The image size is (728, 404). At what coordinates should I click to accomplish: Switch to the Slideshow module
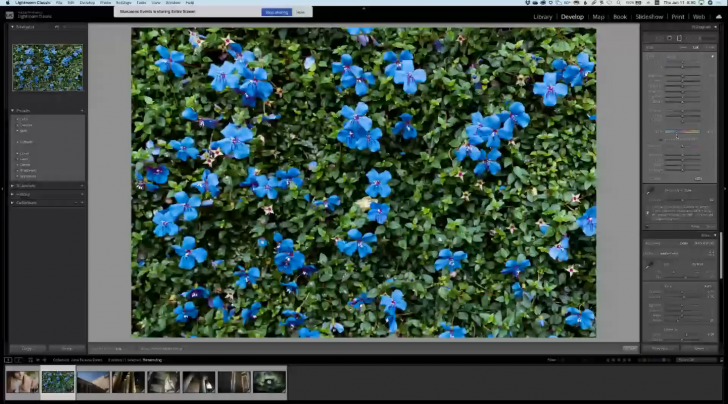(x=649, y=17)
